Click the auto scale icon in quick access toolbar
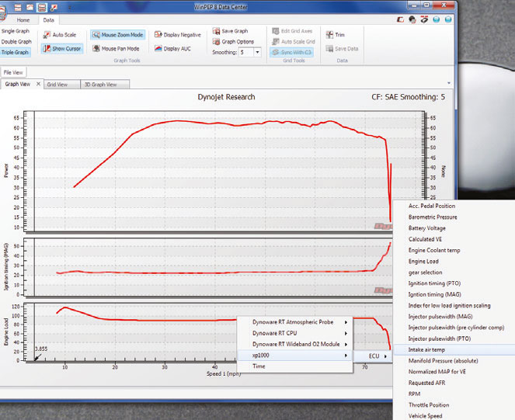The image size is (515, 420). (x=54, y=7)
